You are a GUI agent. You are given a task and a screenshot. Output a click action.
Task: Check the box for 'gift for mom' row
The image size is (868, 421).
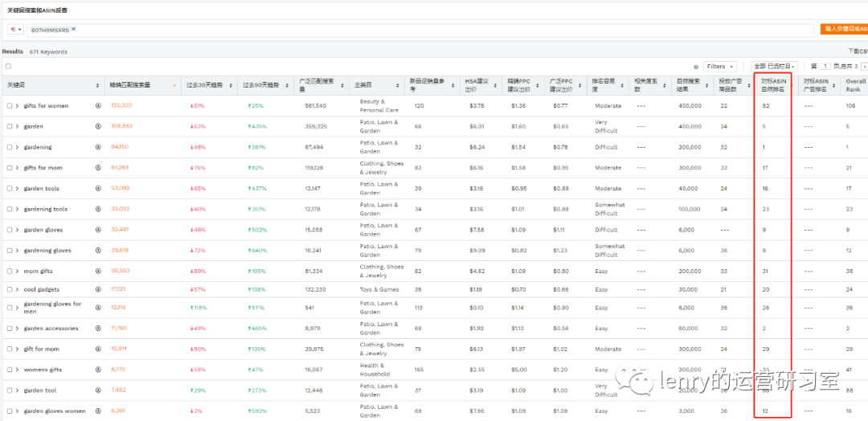(x=10, y=349)
